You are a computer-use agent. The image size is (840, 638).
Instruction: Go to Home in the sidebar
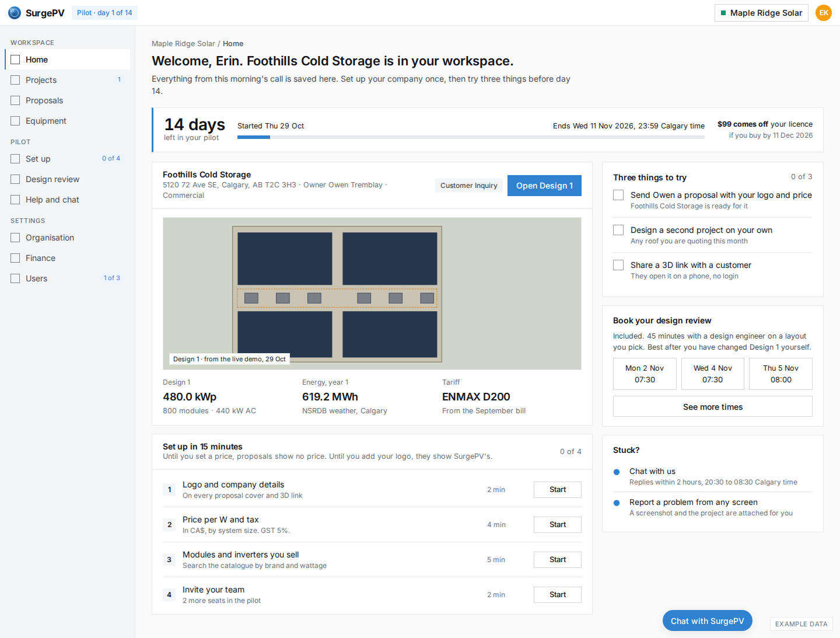(x=68, y=60)
